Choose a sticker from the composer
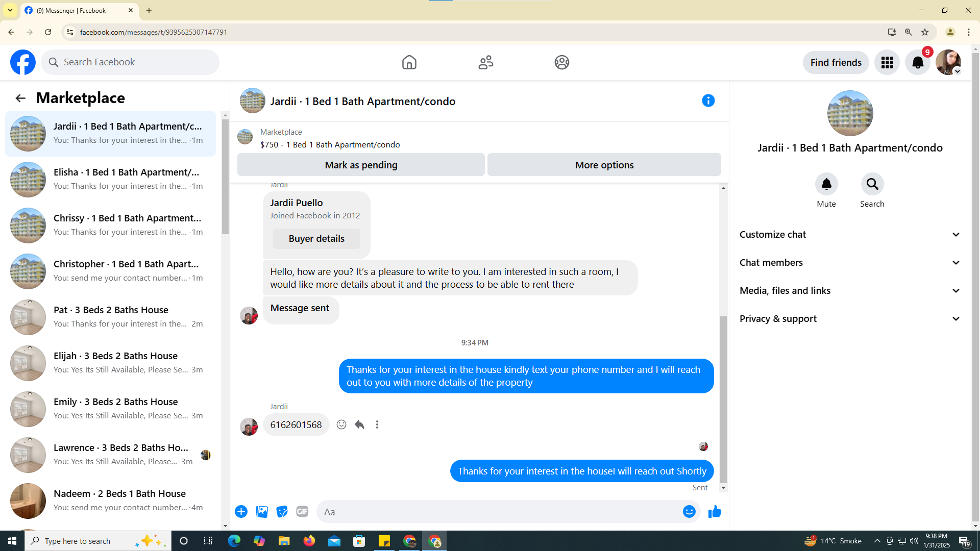This screenshot has width=980, height=551. pos(282,512)
